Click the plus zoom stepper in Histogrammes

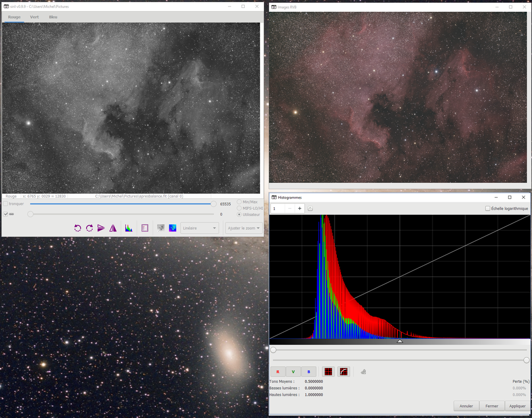click(x=300, y=209)
